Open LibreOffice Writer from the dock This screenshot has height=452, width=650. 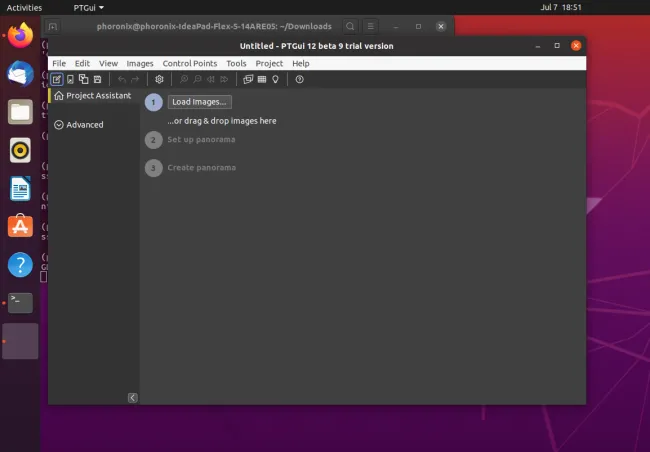click(x=20, y=188)
